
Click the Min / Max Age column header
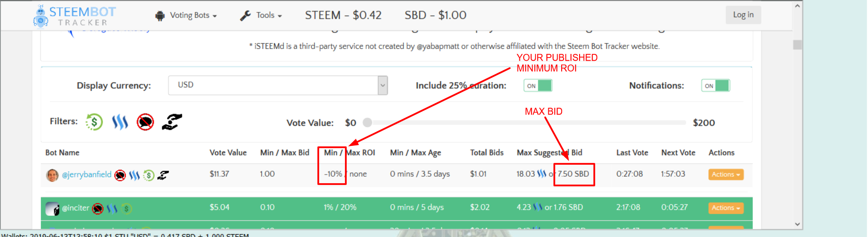[x=416, y=153]
